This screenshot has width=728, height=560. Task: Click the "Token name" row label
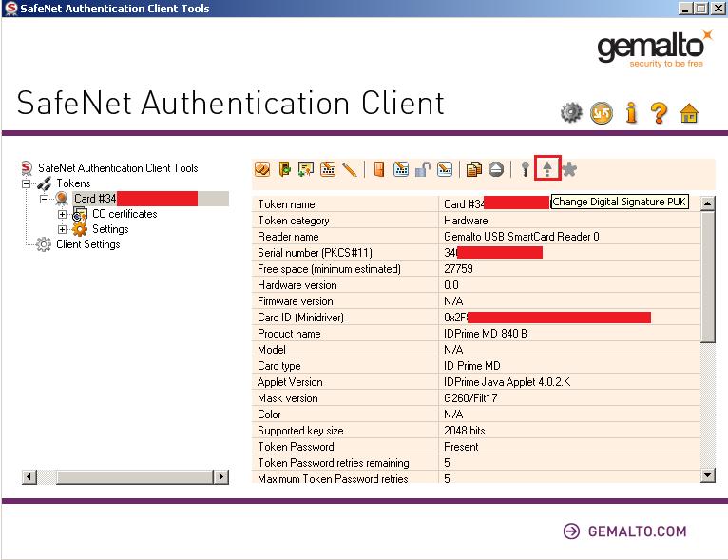coord(286,204)
